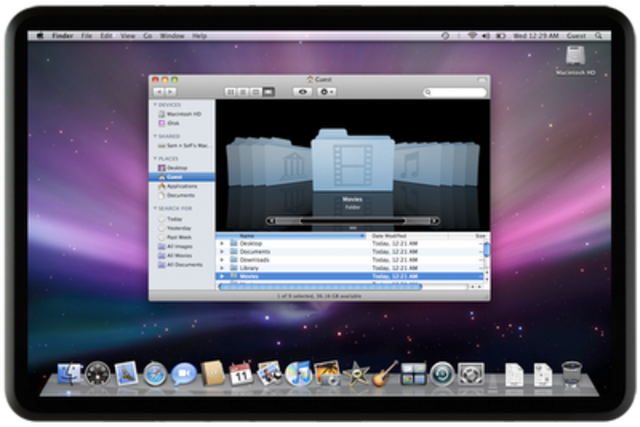The width and height of the screenshot is (640, 427).
Task: Open iTunes from the Dock
Action: (x=298, y=373)
